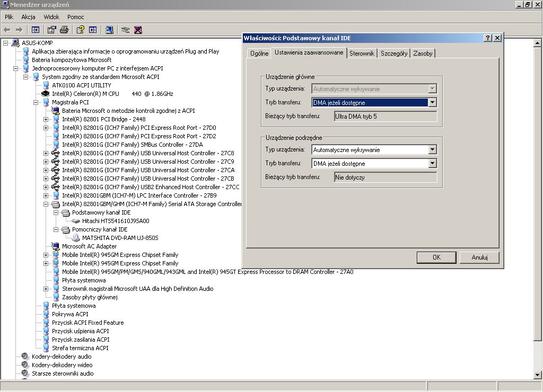Click the Podstawowy kanał IDE channel icon
Screen dimensions: 543x392
[x=66, y=213]
